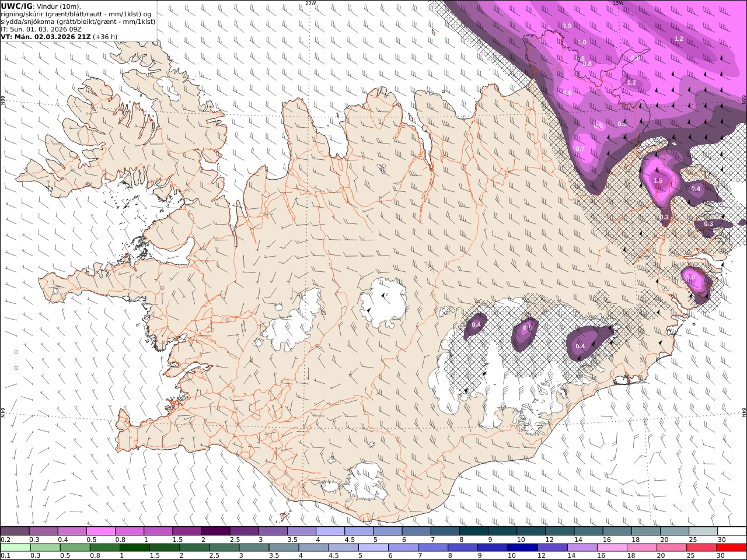Click the palest green 0.1 swatch in lower legend
The height and width of the screenshot is (560, 747).
pyautogui.click(x=15, y=547)
